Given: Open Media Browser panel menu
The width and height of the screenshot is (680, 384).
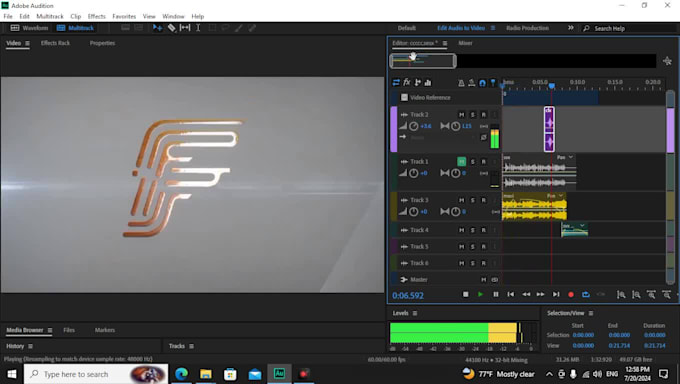Looking at the screenshot, I should coord(50,330).
